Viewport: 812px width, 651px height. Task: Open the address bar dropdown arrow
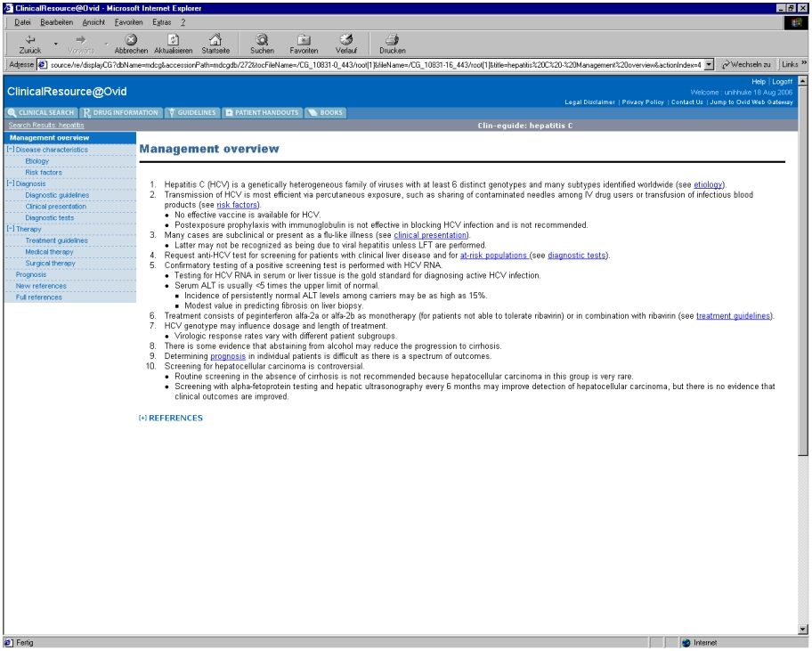pyautogui.click(x=709, y=65)
